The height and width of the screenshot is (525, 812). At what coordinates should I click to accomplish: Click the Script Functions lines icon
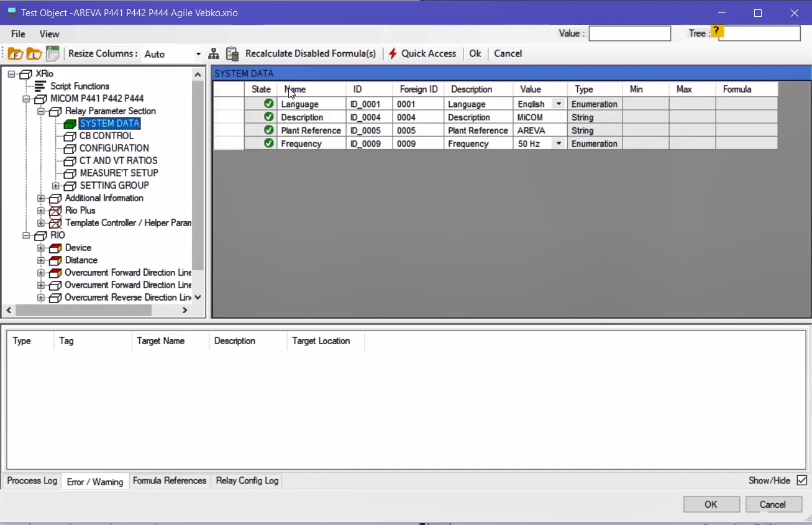point(40,86)
